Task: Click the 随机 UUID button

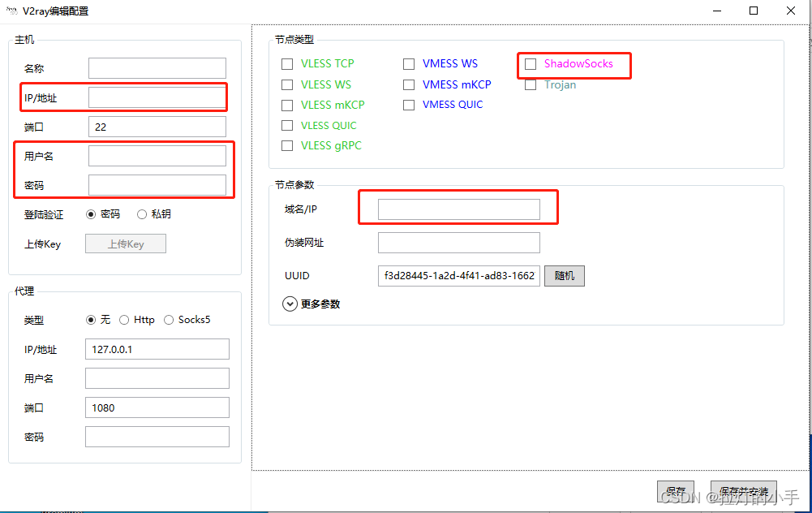Action: point(565,276)
